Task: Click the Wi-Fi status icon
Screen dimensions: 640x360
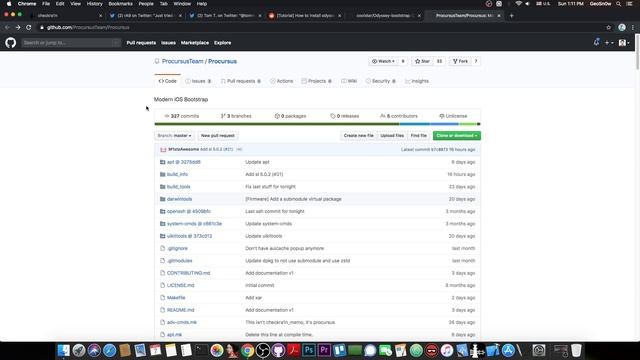Action: [x=518, y=4]
